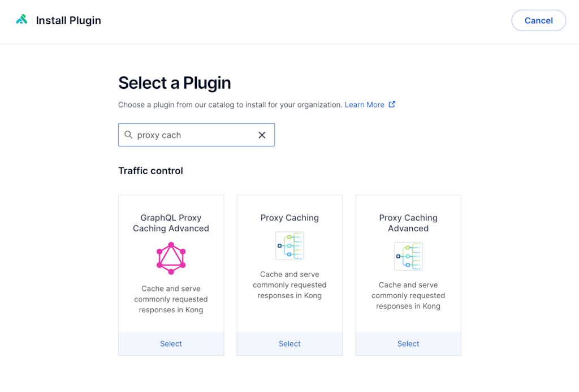Choose Select on the Proxy Caching Advanced card

coord(408,344)
